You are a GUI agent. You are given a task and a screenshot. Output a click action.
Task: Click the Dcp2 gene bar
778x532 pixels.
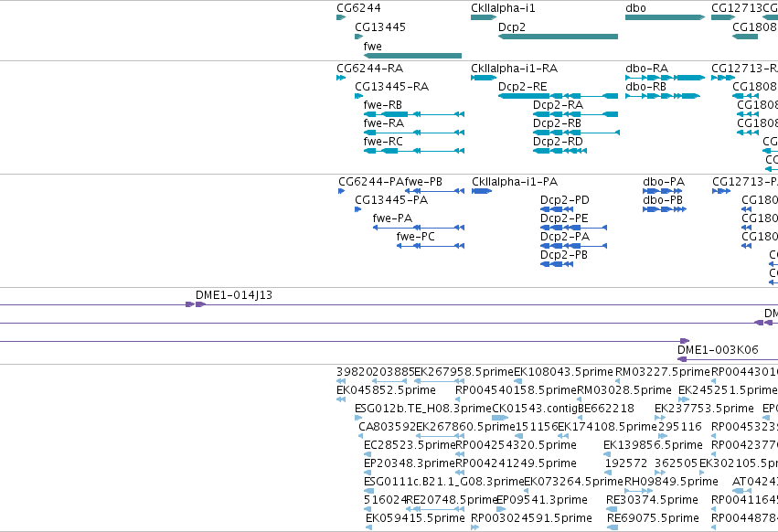(559, 37)
